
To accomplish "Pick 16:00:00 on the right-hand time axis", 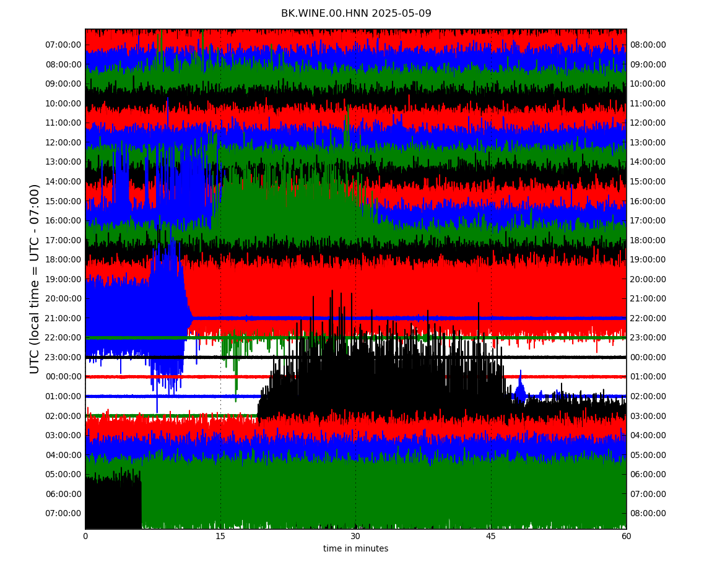I will coord(648,201).
